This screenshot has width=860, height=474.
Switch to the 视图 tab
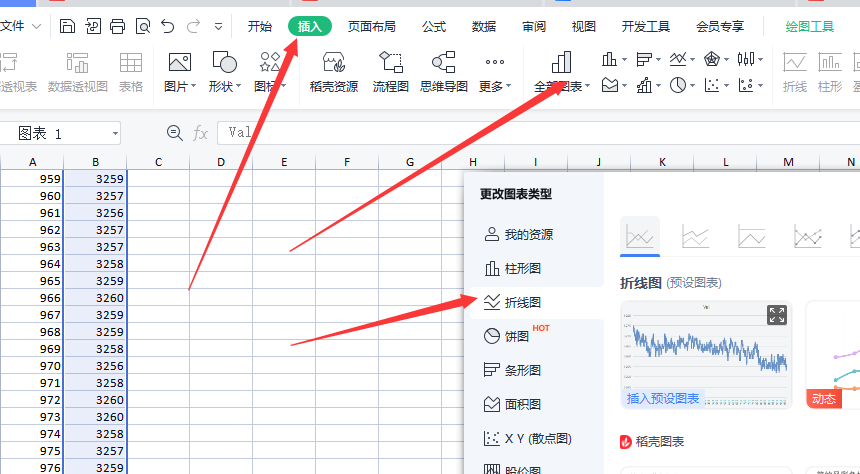(x=584, y=26)
